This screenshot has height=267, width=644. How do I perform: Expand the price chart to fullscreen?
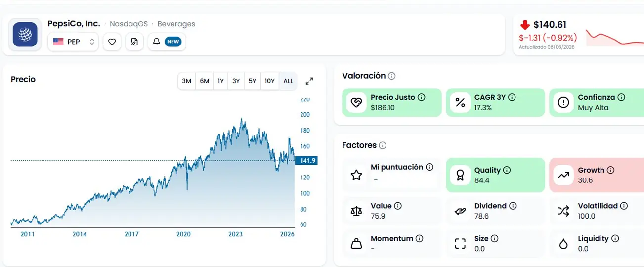[309, 81]
